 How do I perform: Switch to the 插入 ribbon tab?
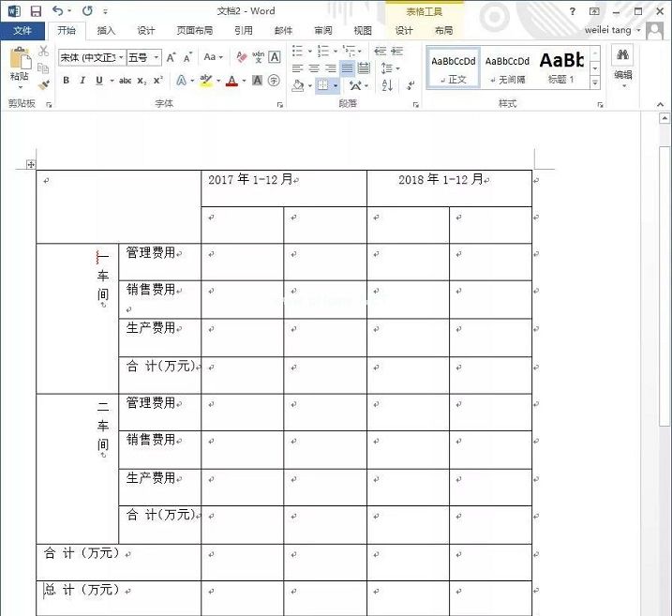107,30
